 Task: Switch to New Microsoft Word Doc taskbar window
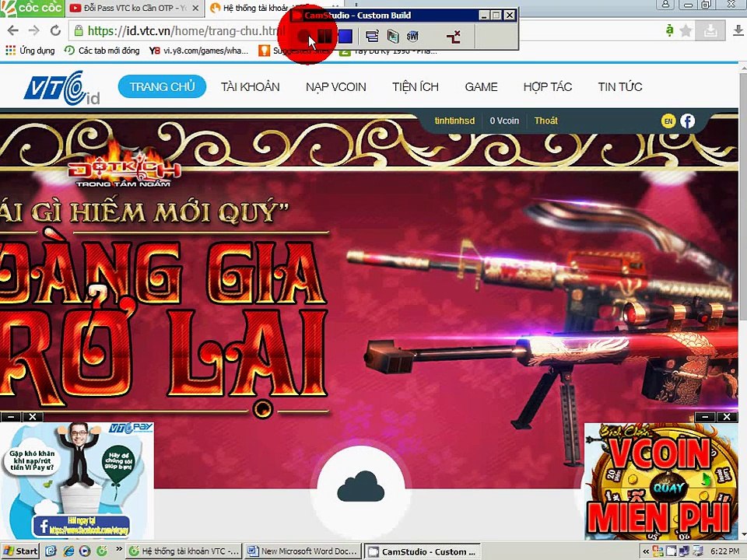click(303, 551)
